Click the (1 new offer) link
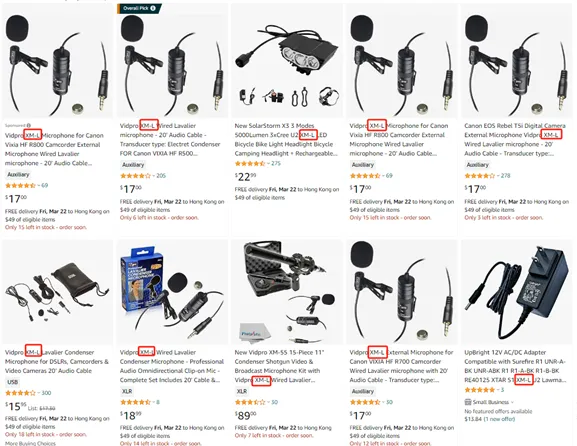This screenshot has height=446, width=577. pyautogui.click(x=499, y=419)
